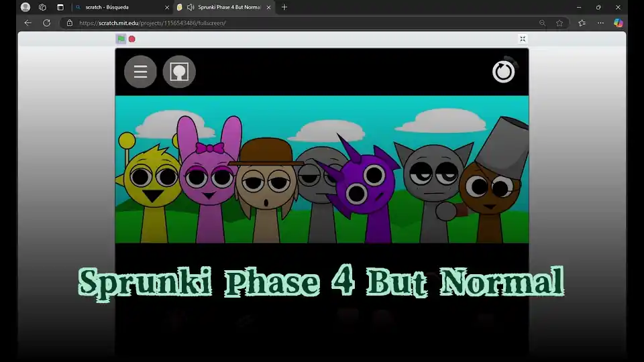This screenshot has height=362, width=644.
Task: Open a new browser tab
Action: (x=284, y=7)
